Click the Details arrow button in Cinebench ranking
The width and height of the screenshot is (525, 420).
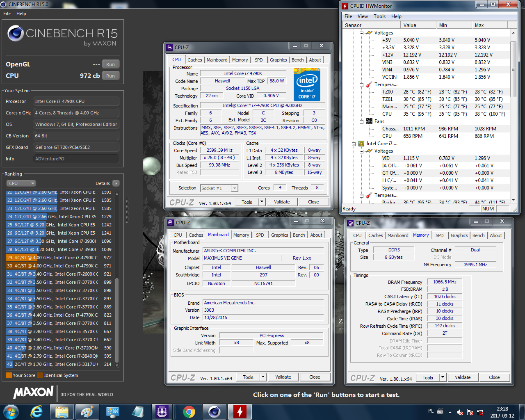coord(116,183)
